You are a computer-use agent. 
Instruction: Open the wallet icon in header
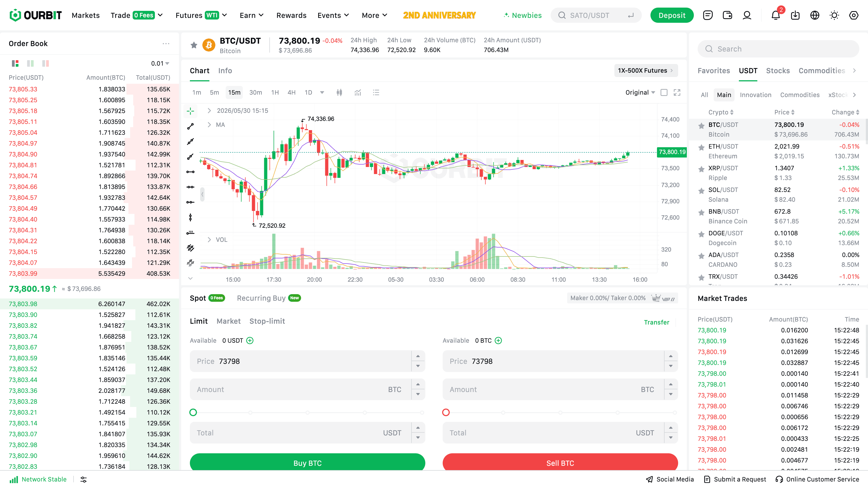pyautogui.click(x=727, y=15)
